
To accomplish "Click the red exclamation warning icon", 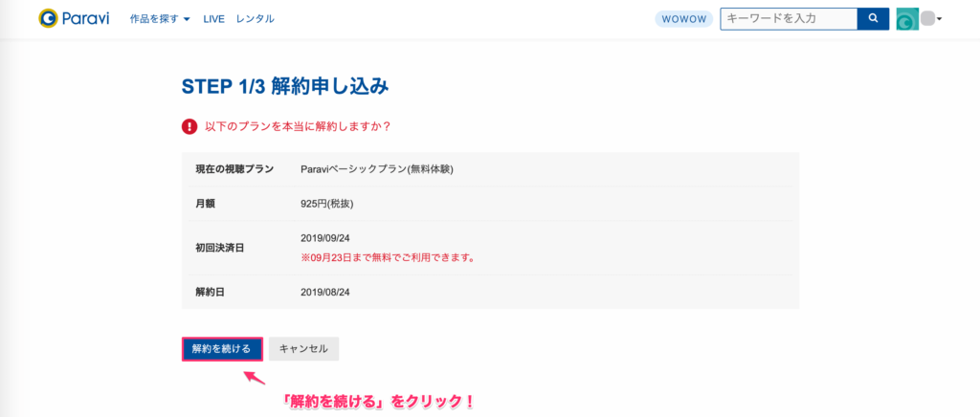I will tap(189, 126).
